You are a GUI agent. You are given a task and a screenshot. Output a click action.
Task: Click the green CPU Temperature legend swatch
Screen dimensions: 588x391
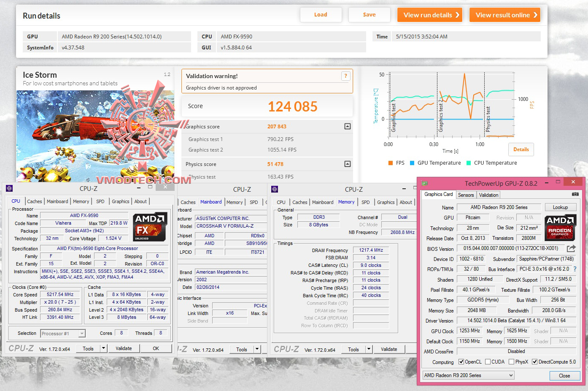click(469, 163)
